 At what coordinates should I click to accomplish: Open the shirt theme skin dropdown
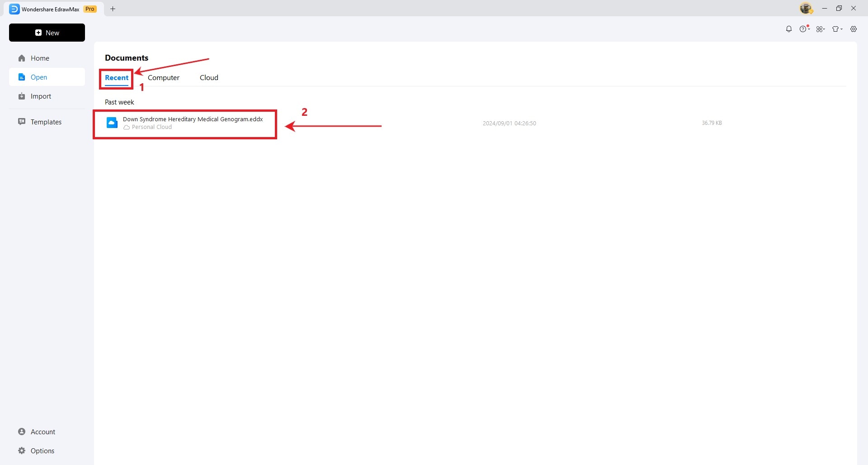coord(837,29)
